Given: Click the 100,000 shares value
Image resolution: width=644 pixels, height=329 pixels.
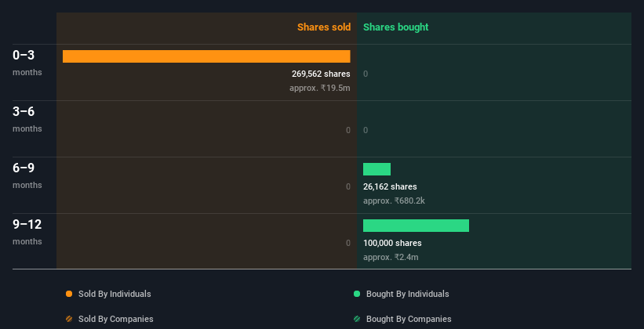Looking at the screenshot, I should coord(392,243).
